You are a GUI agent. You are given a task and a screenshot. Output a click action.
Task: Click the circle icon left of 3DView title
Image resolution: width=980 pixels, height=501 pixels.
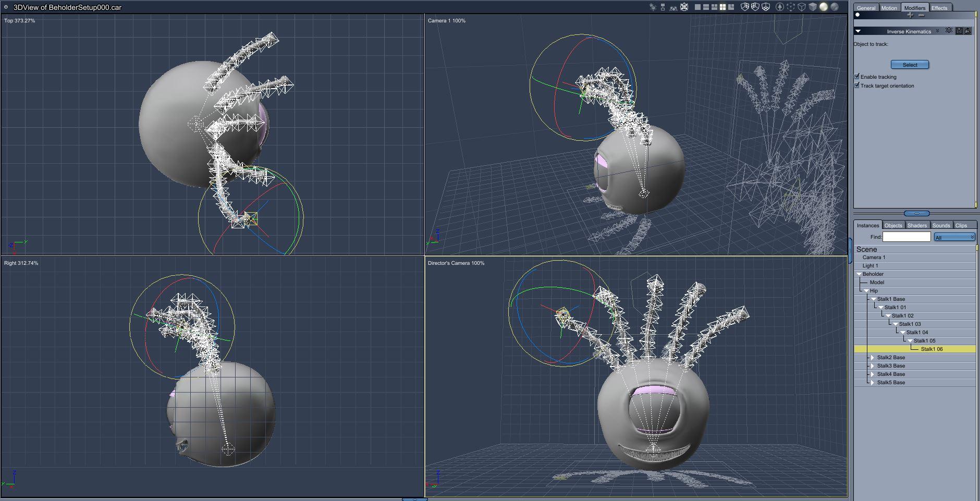pos(6,7)
